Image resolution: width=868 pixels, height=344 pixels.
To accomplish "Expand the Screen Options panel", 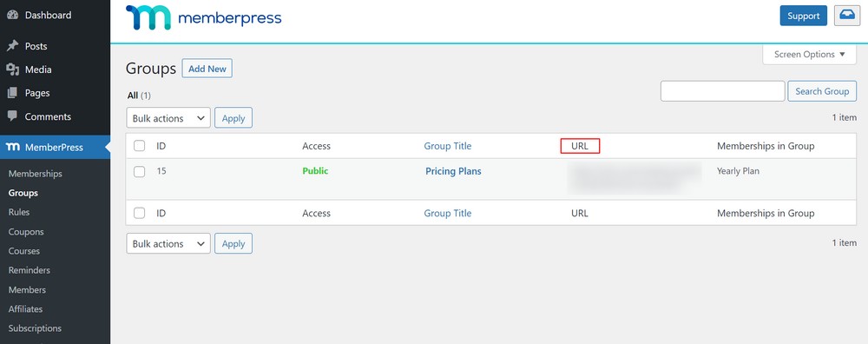I will (x=809, y=54).
